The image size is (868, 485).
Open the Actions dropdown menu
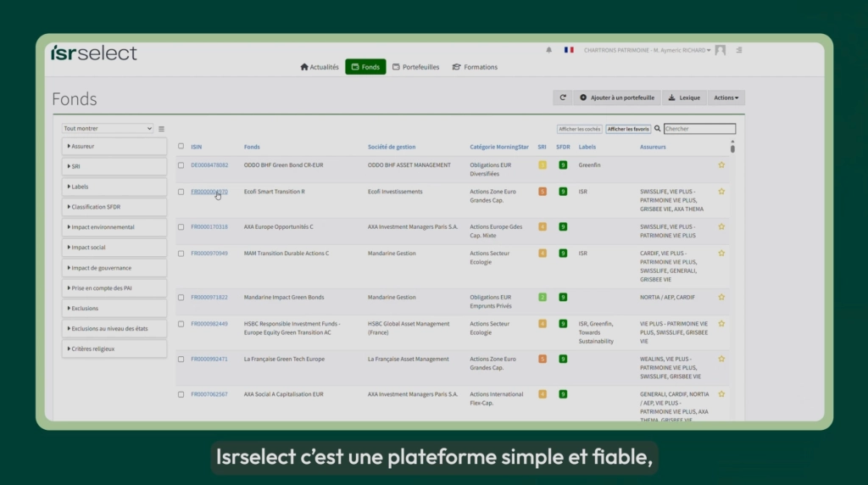(x=726, y=98)
